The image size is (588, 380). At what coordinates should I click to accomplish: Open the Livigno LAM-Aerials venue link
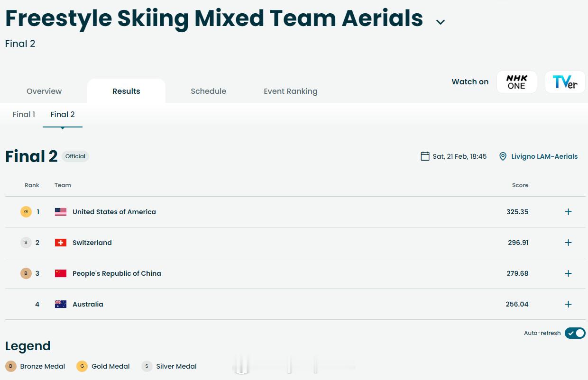click(x=544, y=156)
